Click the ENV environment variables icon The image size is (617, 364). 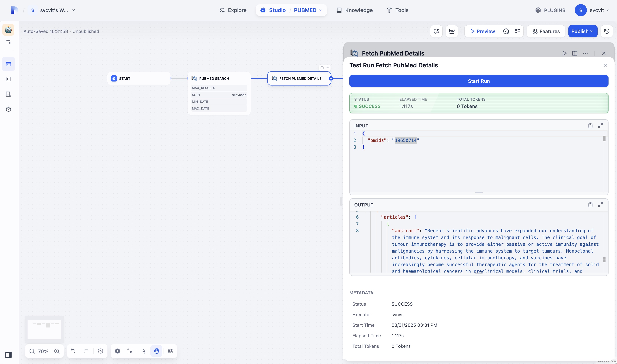coord(452,31)
